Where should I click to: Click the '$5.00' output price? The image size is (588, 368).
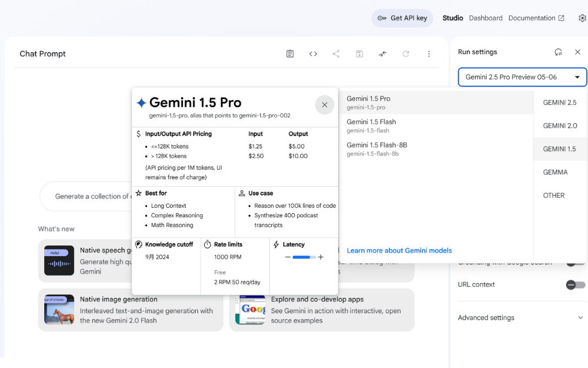coord(296,147)
